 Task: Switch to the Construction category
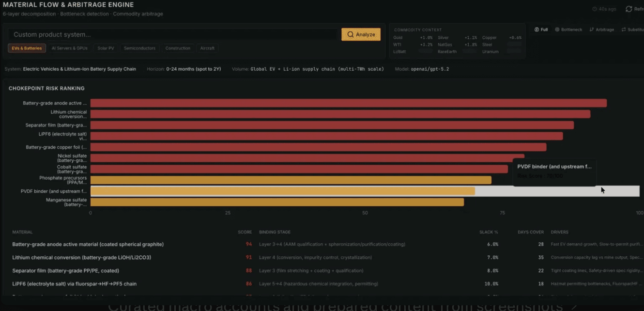point(178,48)
